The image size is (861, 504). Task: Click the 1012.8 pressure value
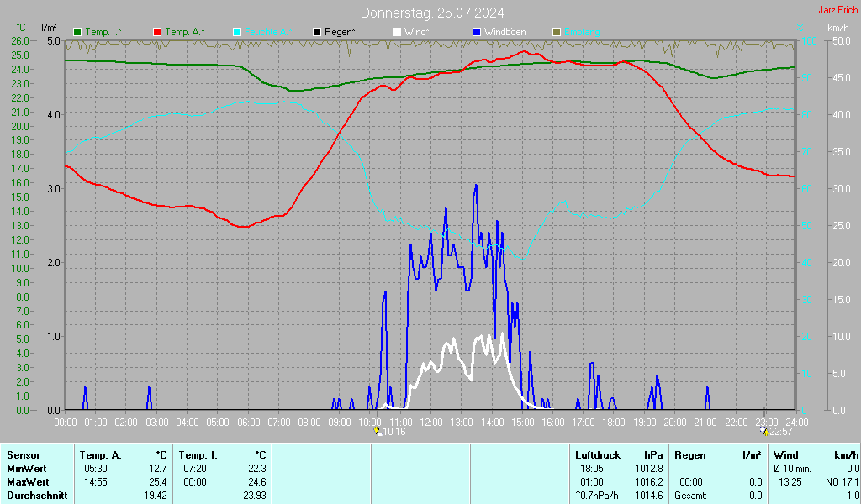[649, 469]
